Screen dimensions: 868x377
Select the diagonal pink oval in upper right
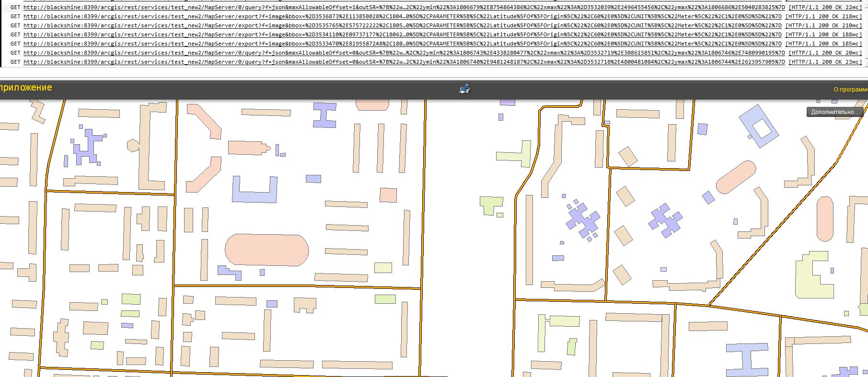coord(736,177)
